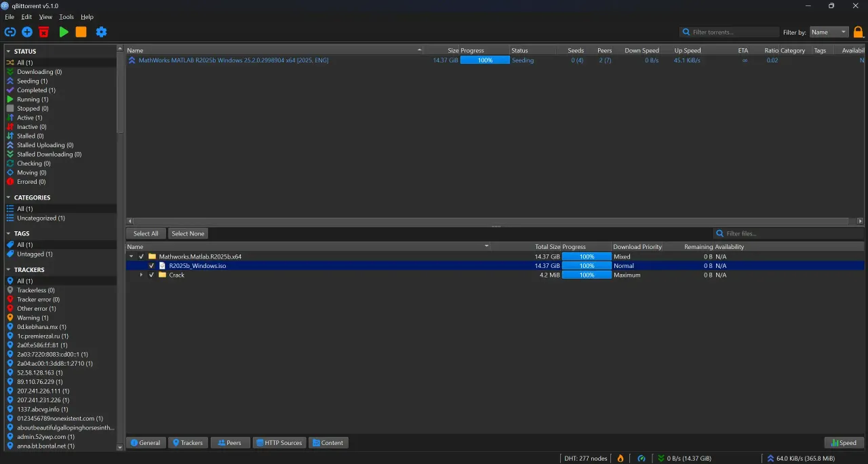Click the green Start torrents play icon
Screen dimensions: 868x464
pyautogui.click(x=64, y=32)
